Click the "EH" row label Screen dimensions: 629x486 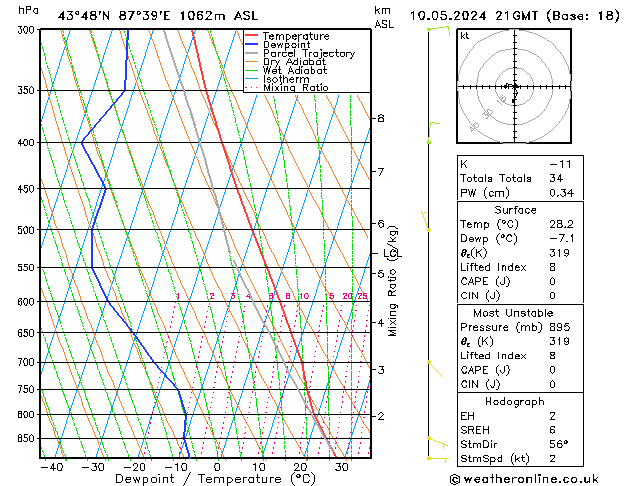[467, 416]
